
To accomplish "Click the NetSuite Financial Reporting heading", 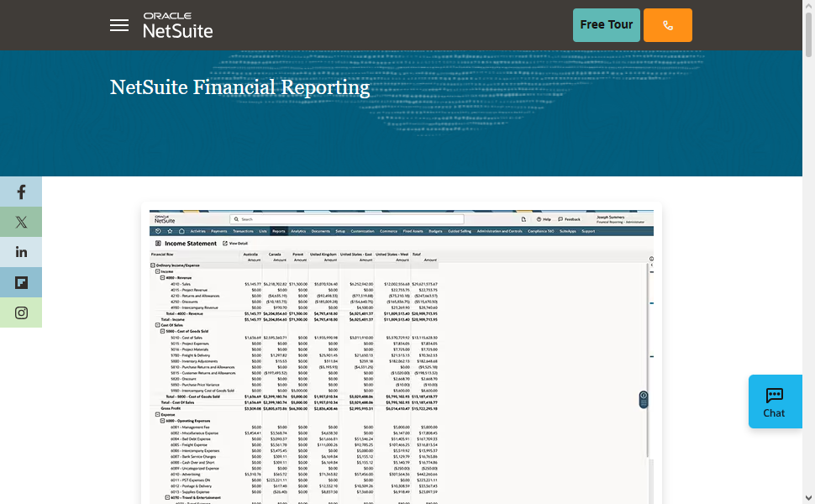I will tap(239, 87).
